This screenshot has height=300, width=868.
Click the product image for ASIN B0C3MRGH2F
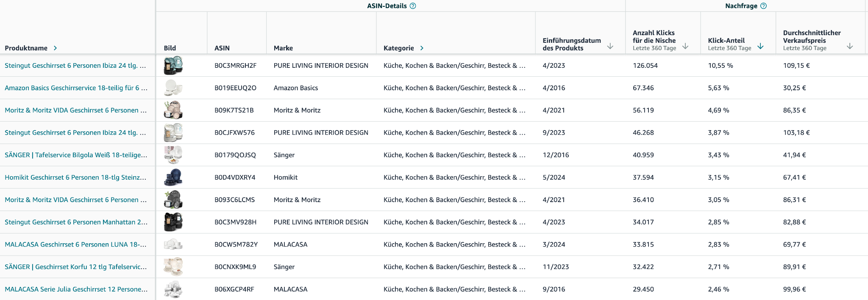[x=173, y=65]
